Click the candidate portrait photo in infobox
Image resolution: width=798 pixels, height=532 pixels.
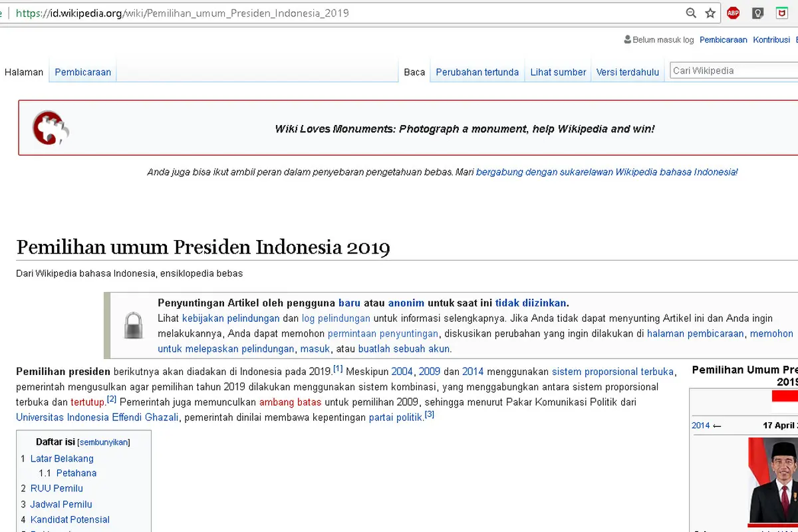(x=774, y=480)
